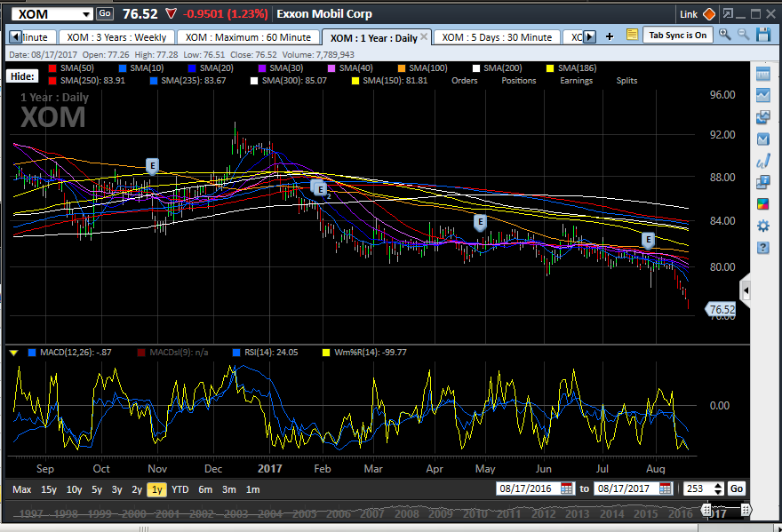Expand right side panel arrow
This screenshot has width=782, height=532.
click(746, 290)
